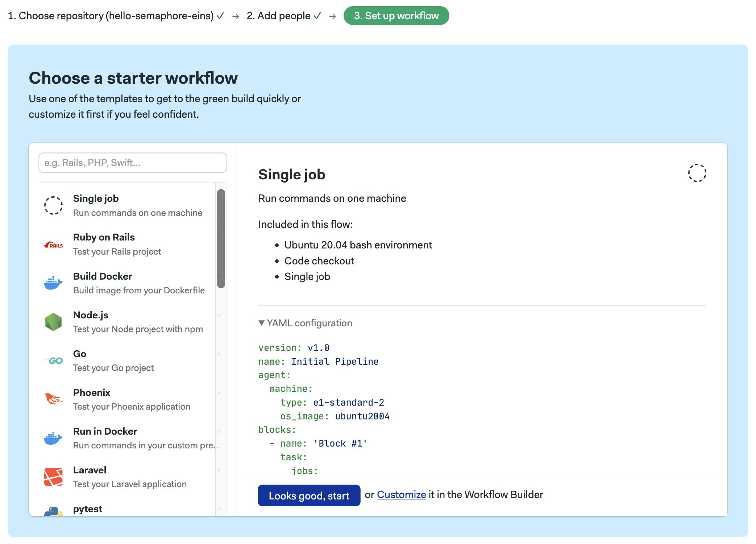Select the Run in Docker workflow icon
This screenshot has width=756, height=544.
click(x=53, y=437)
